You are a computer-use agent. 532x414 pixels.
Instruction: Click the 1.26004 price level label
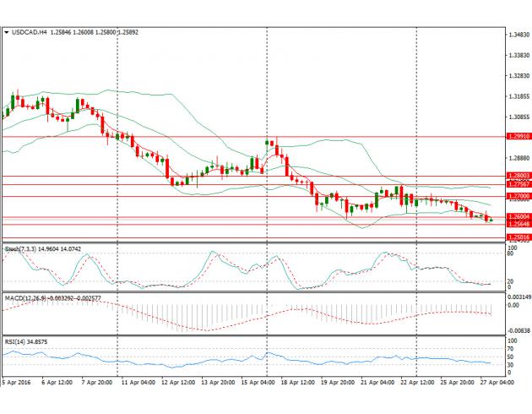point(518,217)
